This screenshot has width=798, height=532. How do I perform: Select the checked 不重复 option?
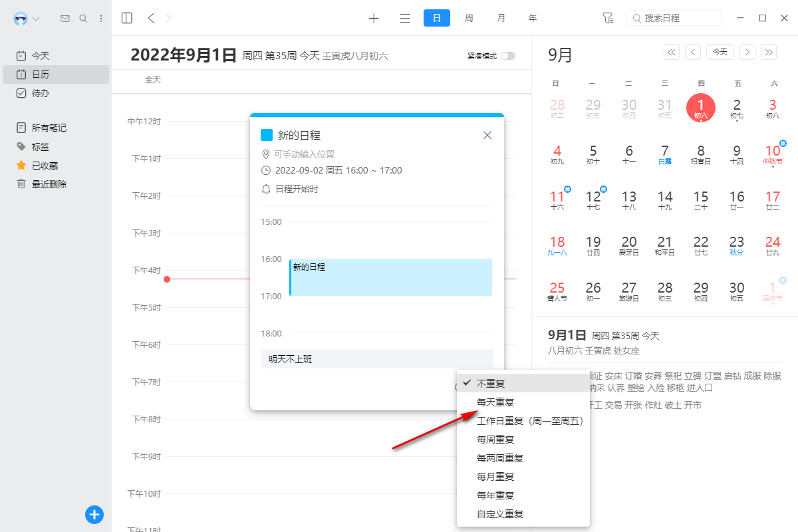coord(523,384)
